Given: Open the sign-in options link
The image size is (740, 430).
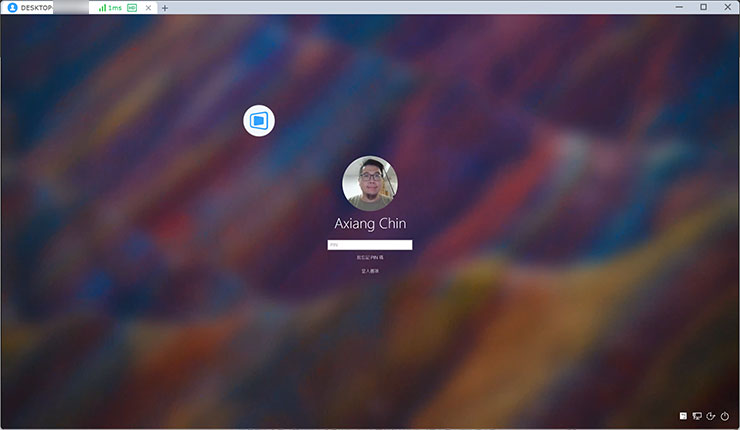Looking at the screenshot, I should [369, 271].
